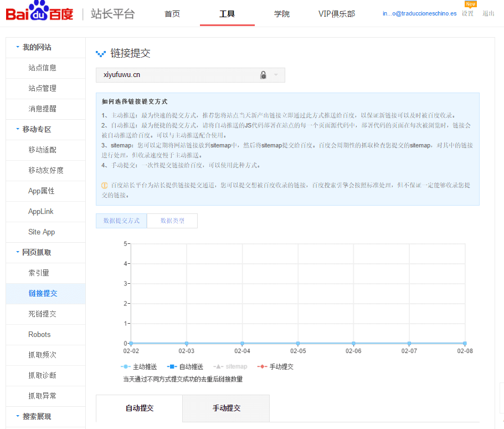Open AppLink in sidebar
Viewport: 504px width, 429px height.
point(45,212)
